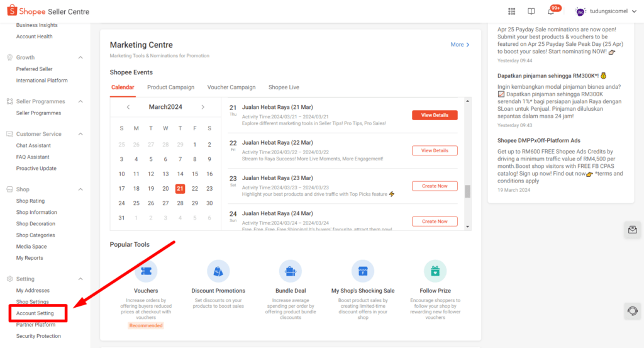
Task: Click the More link in Marketing Centre
Action: [x=460, y=45]
